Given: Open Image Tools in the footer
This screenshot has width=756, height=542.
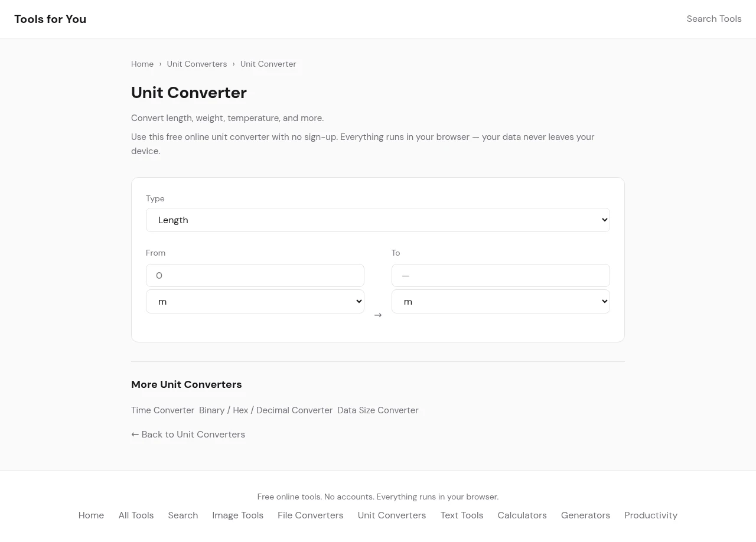Looking at the screenshot, I should (x=237, y=515).
